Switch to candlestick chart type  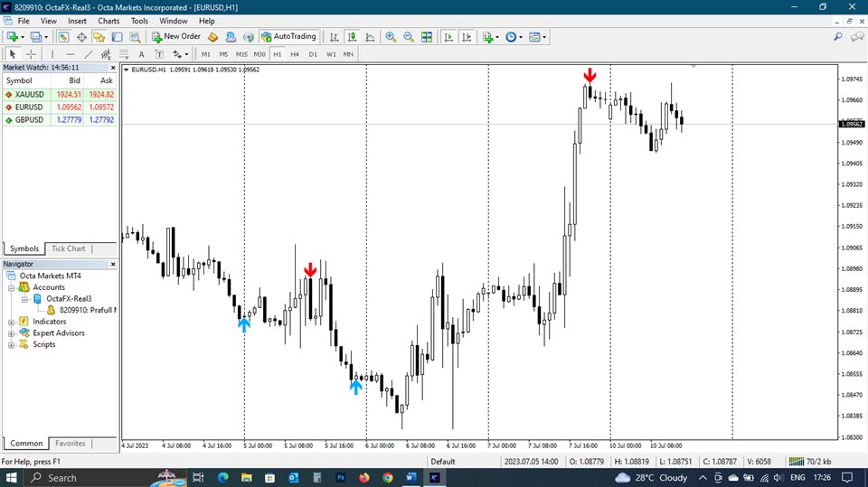point(353,37)
